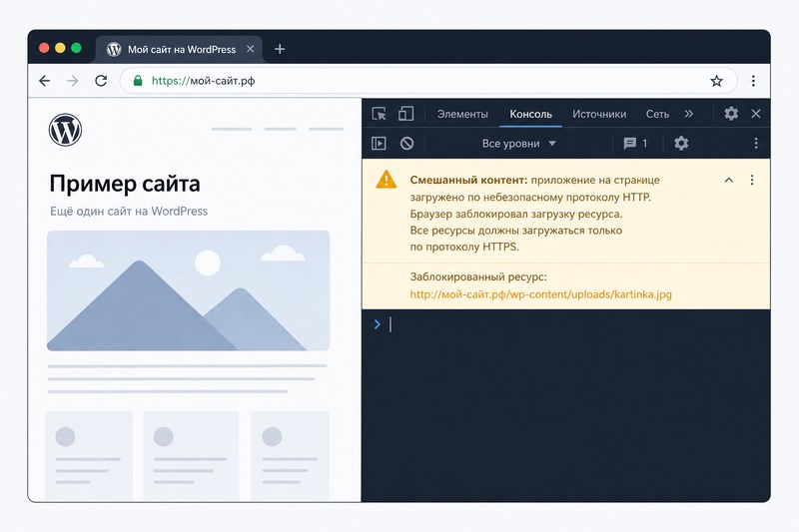Screen dimensions: 799x532
Task: Click the console input prompt line
Action: [x=565, y=324]
